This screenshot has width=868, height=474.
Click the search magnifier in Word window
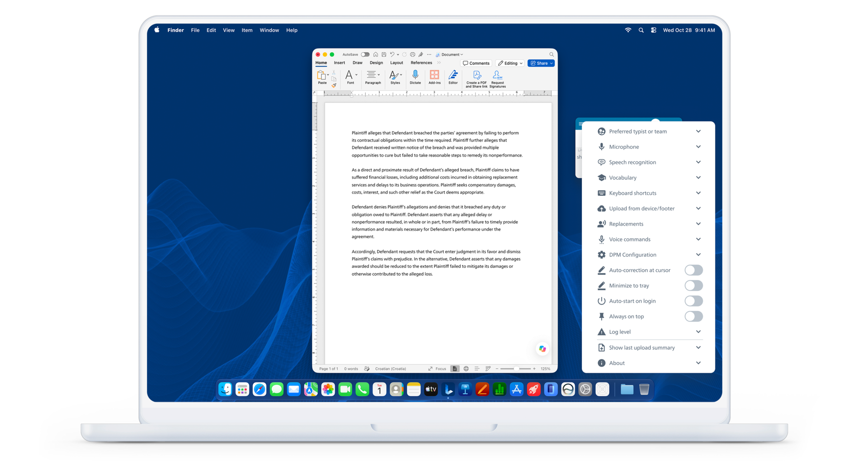tap(551, 54)
